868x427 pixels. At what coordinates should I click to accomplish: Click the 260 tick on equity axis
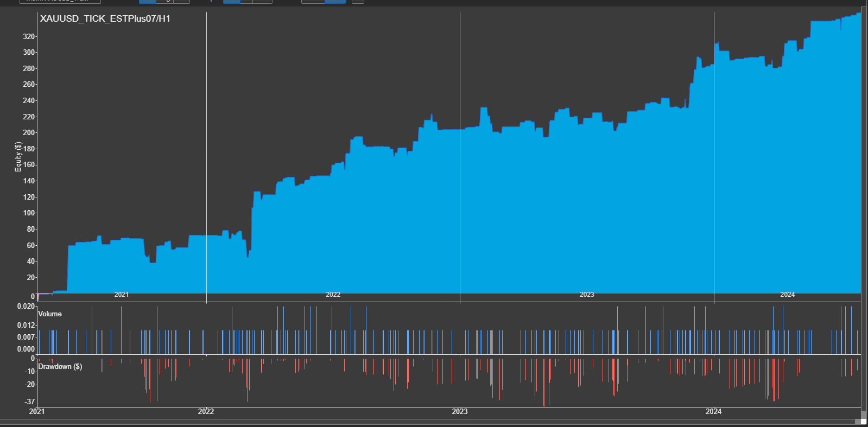[x=29, y=84]
